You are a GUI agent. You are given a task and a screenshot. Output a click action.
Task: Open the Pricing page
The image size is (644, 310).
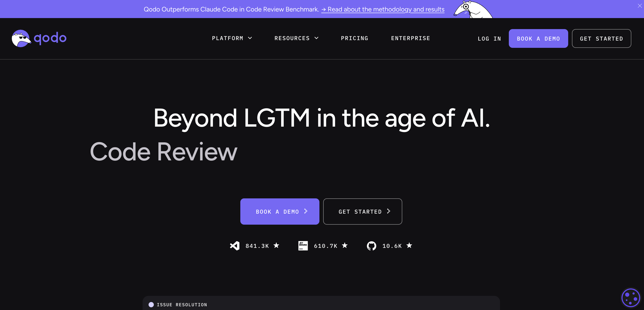coord(354,38)
